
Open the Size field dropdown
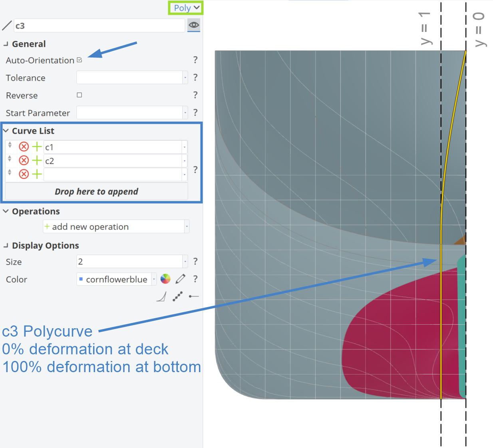click(x=185, y=262)
